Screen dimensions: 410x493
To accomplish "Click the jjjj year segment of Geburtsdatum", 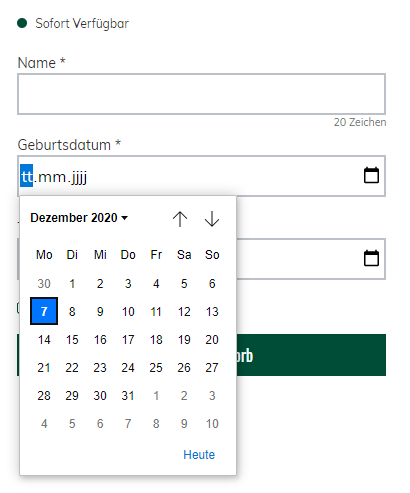I will point(79,177).
